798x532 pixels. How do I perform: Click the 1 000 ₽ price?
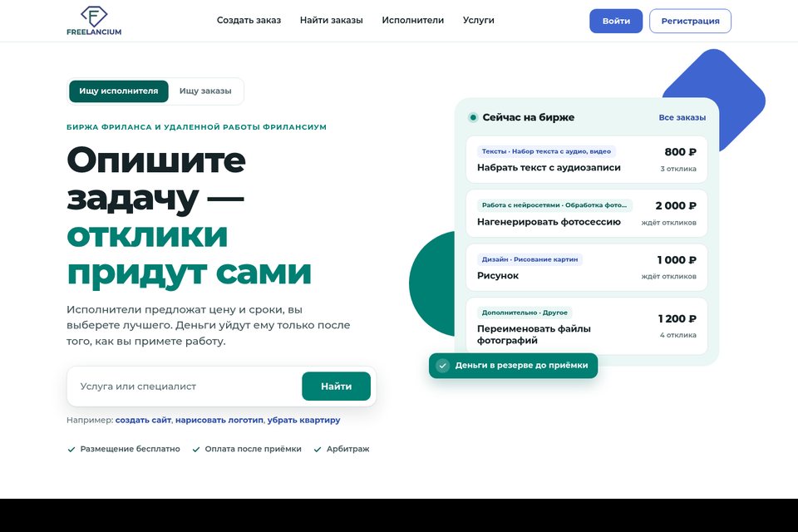677,260
